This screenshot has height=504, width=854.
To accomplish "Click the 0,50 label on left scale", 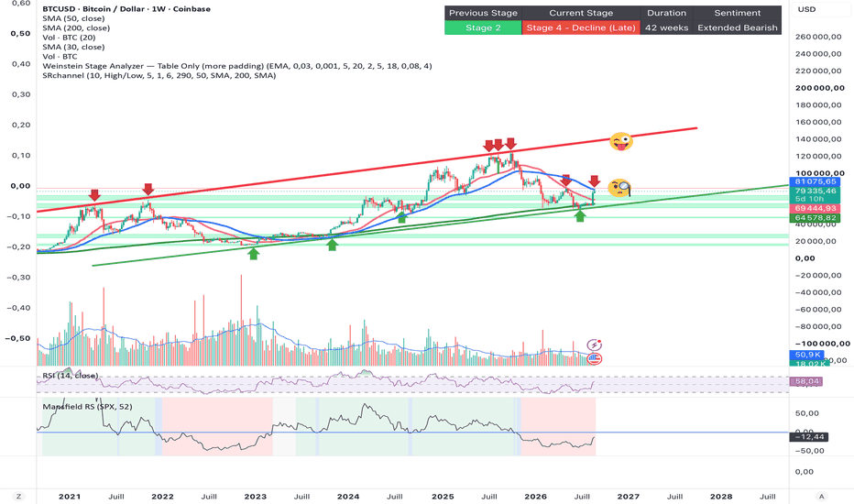I will (x=21, y=33).
